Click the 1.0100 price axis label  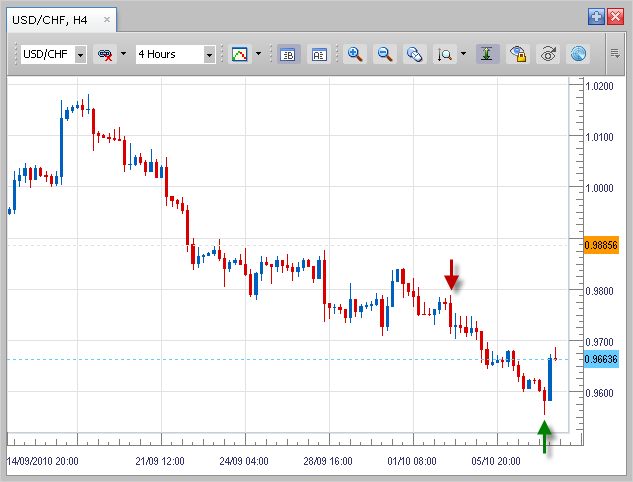tap(599, 137)
